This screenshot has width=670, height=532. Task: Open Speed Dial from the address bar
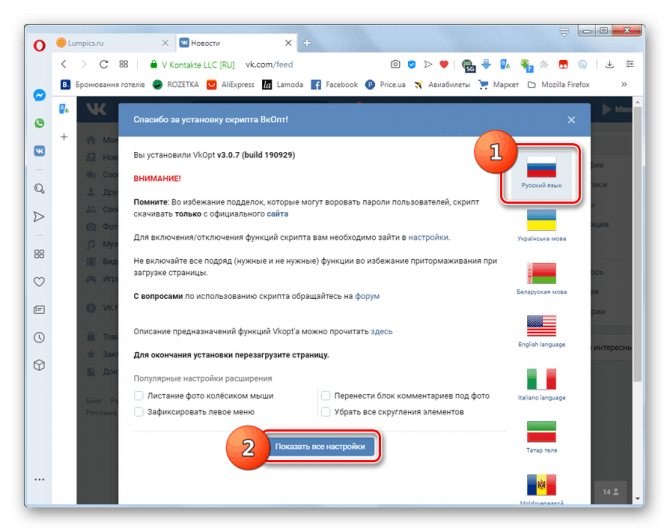(123, 64)
